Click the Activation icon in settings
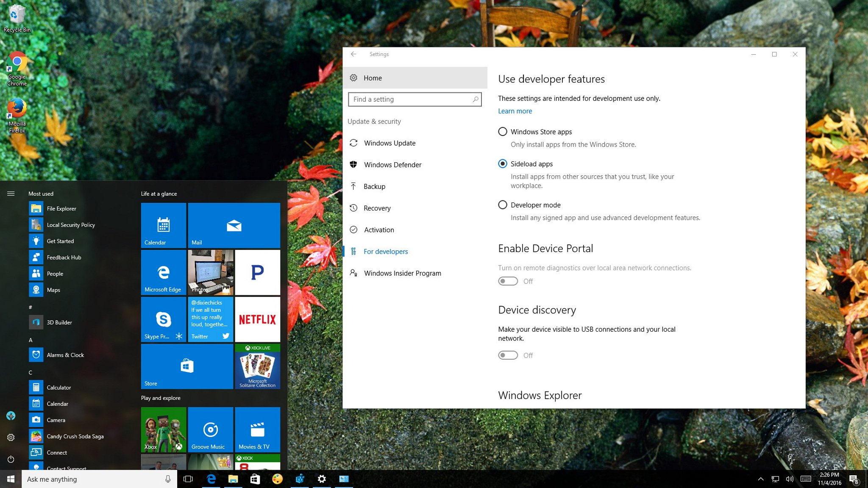This screenshot has height=488, width=868. click(353, 230)
